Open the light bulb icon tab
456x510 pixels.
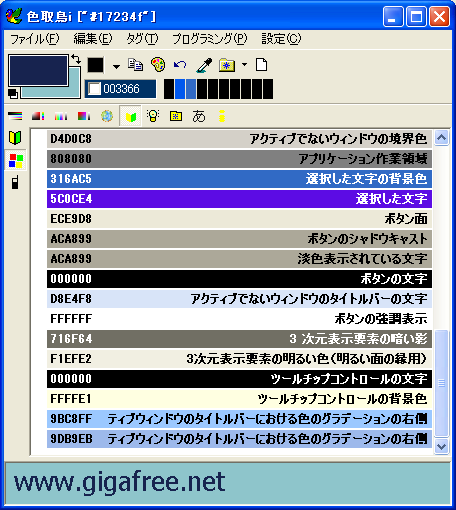point(153,116)
